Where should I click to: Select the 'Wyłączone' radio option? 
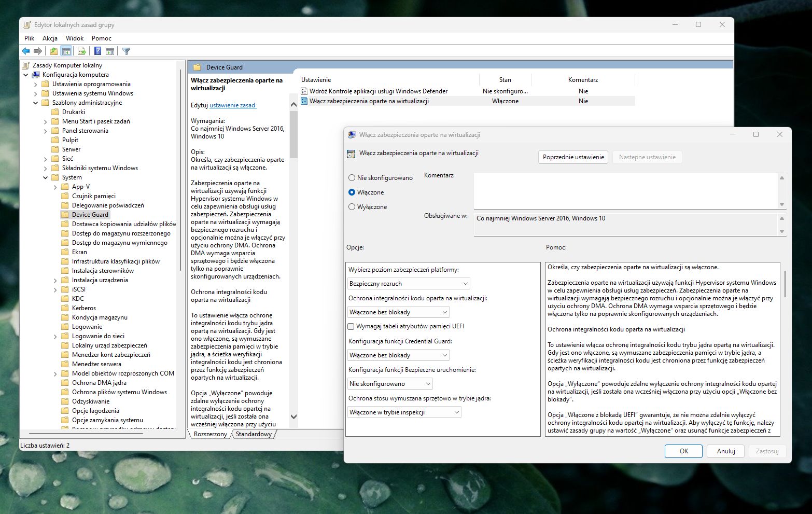coord(352,207)
